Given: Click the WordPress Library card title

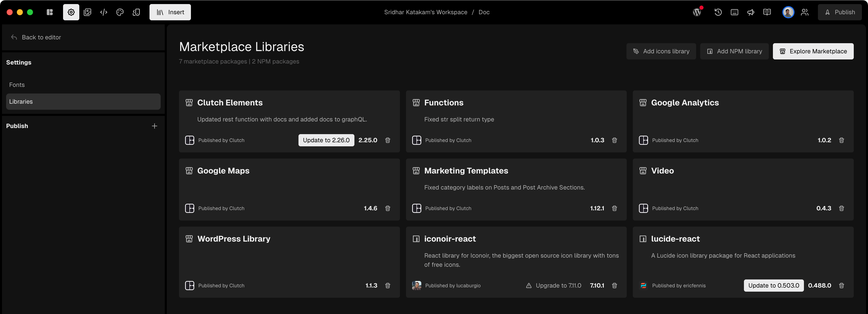Looking at the screenshot, I should coord(233,239).
